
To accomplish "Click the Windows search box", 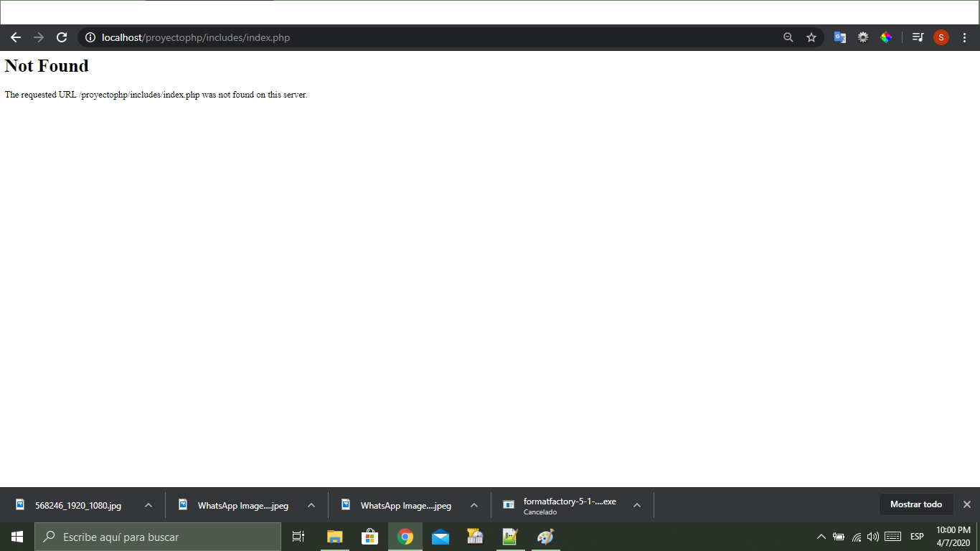I will pyautogui.click(x=158, y=537).
